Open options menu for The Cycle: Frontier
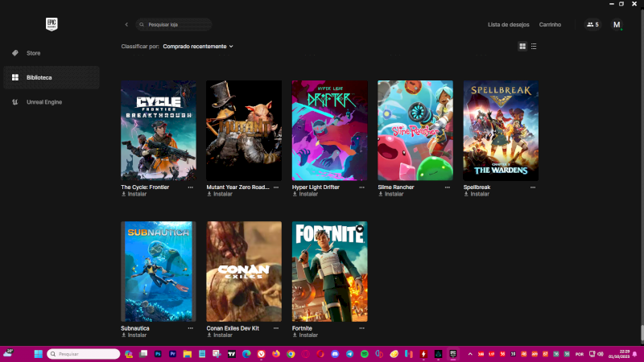644x362 pixels. (191, 187)
